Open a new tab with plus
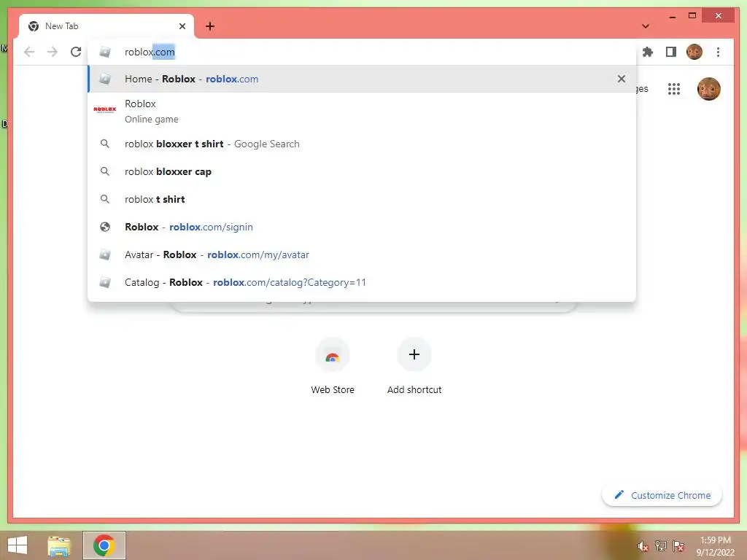The height and width of the screenshot is (560, 747). click(x=210, y=26)
